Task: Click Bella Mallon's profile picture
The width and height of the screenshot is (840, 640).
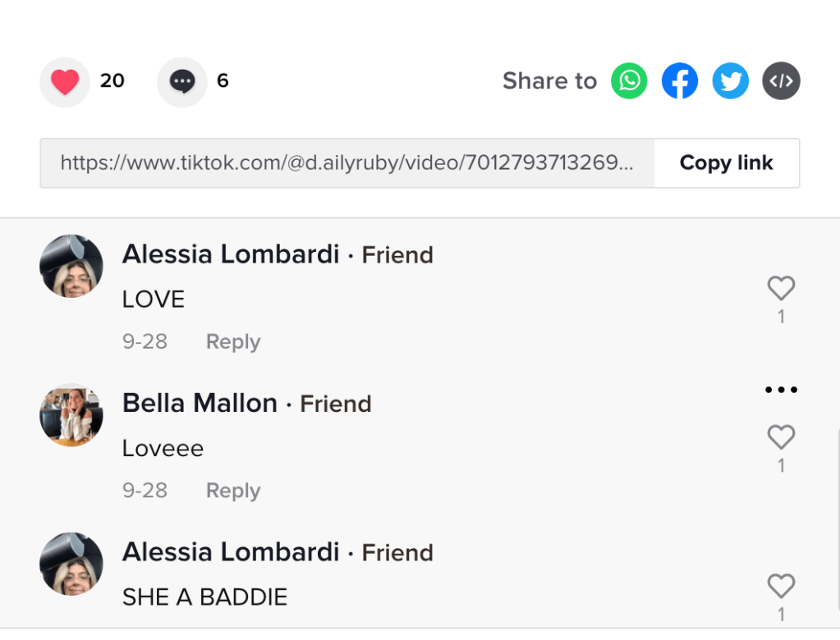Action: point(71,414)
